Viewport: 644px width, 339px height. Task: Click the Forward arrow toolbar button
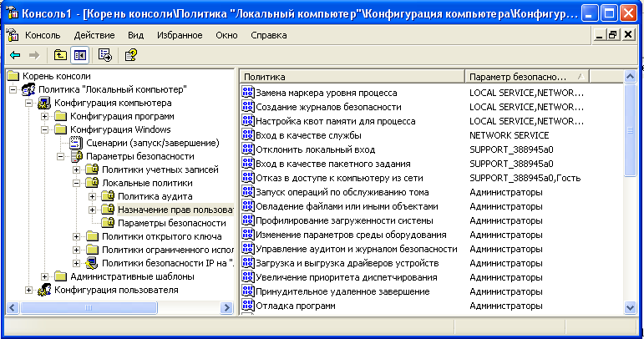pos(34,55)
